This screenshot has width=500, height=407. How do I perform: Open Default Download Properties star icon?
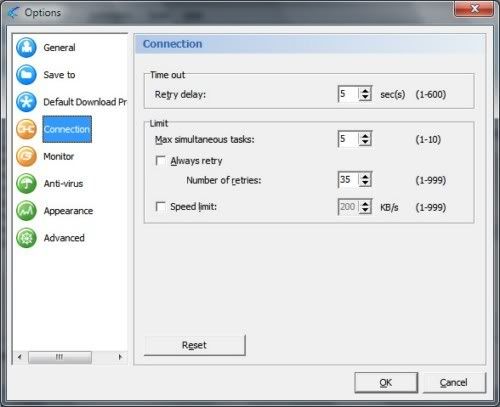[x=26, y=102]
